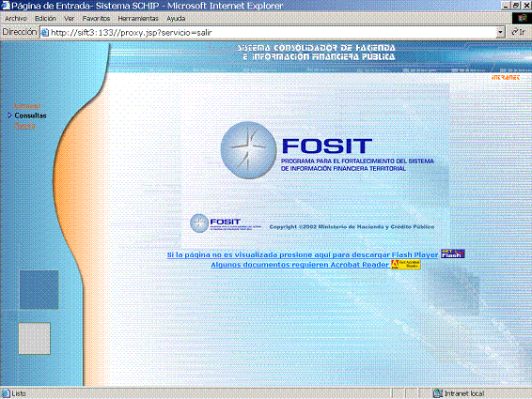
Task: Click the Acrobat Reader documents link
Action: (300, 265)
